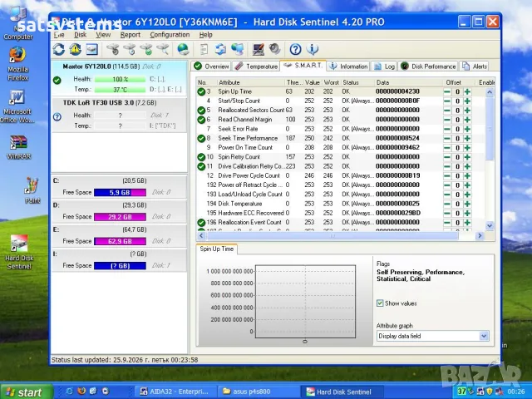Click scroll down arrow of SMART table
The image size is (532, 399).
(490, 225)
